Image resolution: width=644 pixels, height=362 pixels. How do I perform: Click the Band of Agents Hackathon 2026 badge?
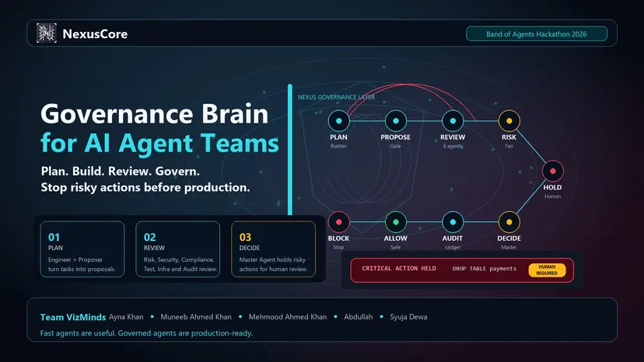(x=537, y=34)
